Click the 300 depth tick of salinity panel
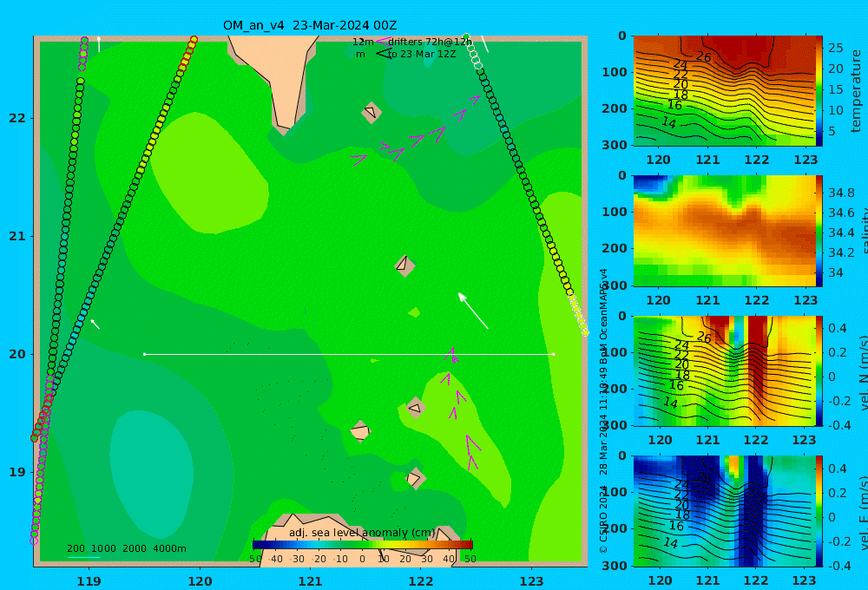 pyautogui.click(x=615, y=285)
